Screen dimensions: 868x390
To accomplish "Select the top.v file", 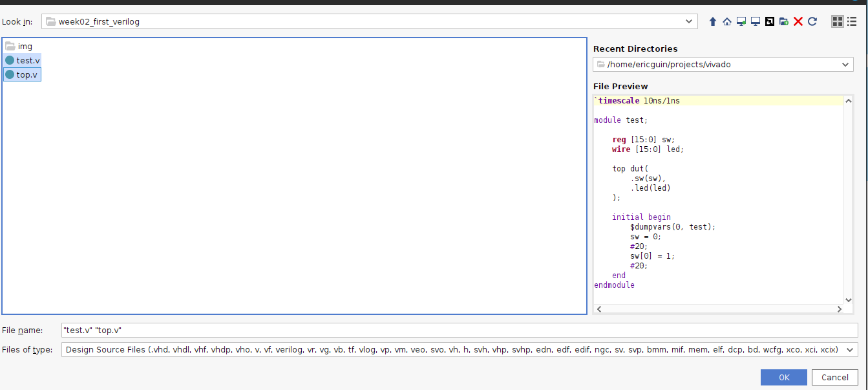I will (27, 74).
